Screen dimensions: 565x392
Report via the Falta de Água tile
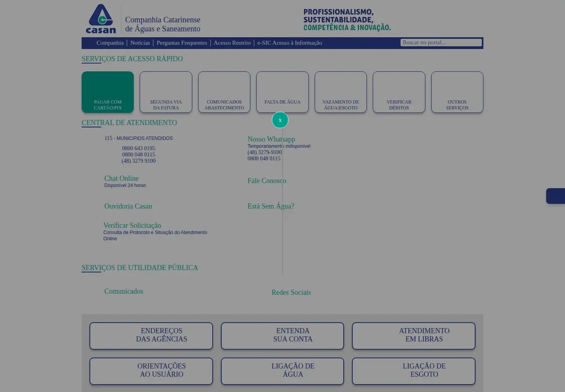pyautogui.click(x=282, y=92)
